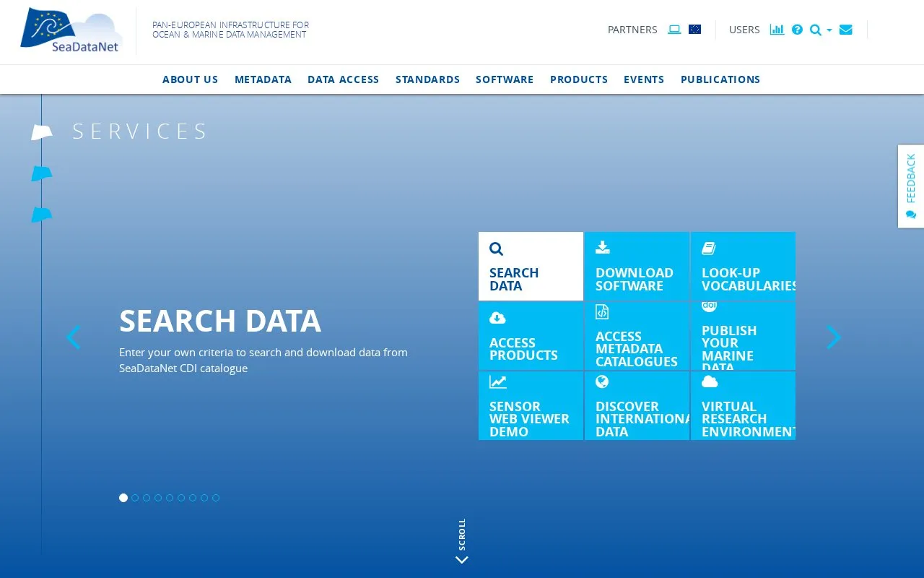924x578 pixels.
Task: Go to the previous slide arrow
Action: [x=73, y=337]
